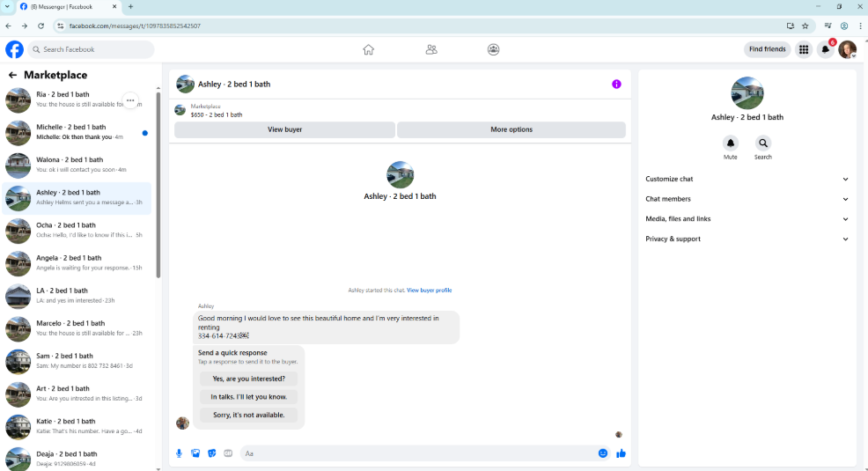Open the notifications bell icon
Screen dimensions: 868x471
(826, 49)
